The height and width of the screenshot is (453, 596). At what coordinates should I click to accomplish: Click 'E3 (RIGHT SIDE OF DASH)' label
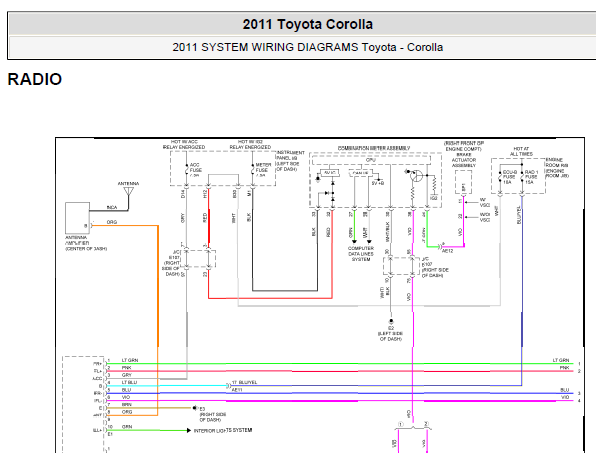click(x=213, y=414)
